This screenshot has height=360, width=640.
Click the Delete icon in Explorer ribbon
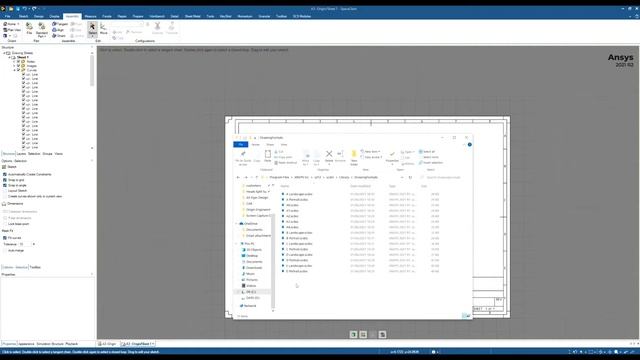(x=329, y=156)
